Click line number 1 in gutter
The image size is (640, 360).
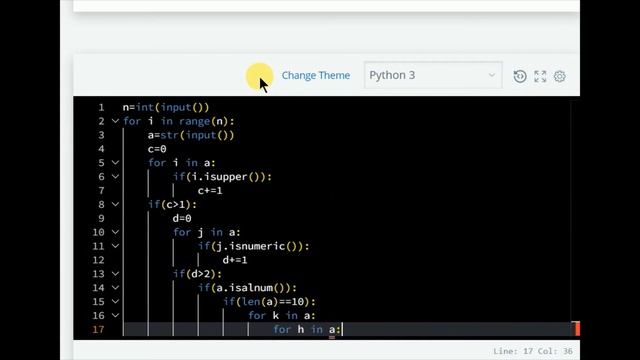101,107
